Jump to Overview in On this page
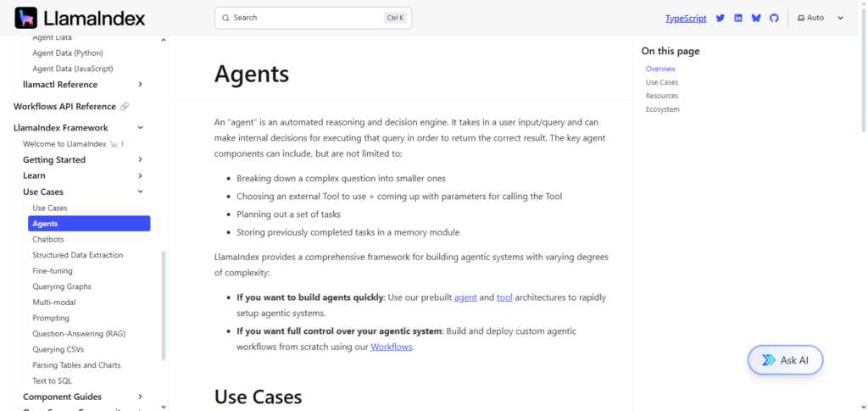Viewport: 868px width, 411px height. click(x=660, y=69)
